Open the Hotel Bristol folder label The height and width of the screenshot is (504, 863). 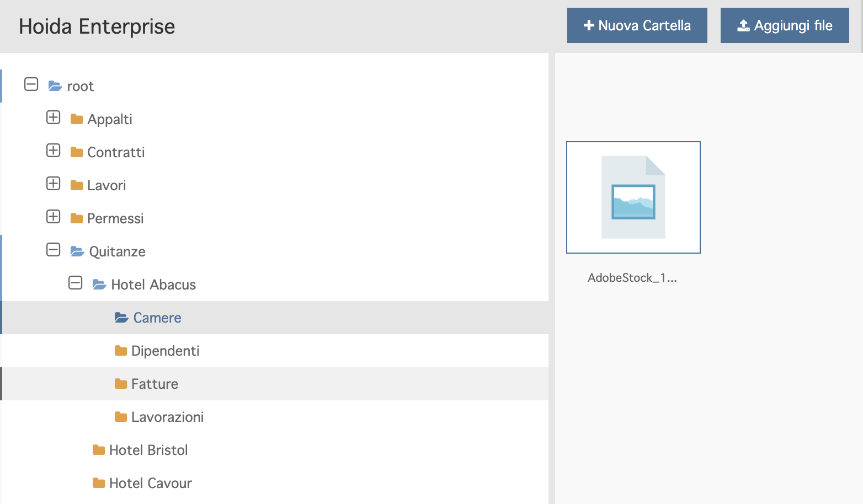click(148, 450)
